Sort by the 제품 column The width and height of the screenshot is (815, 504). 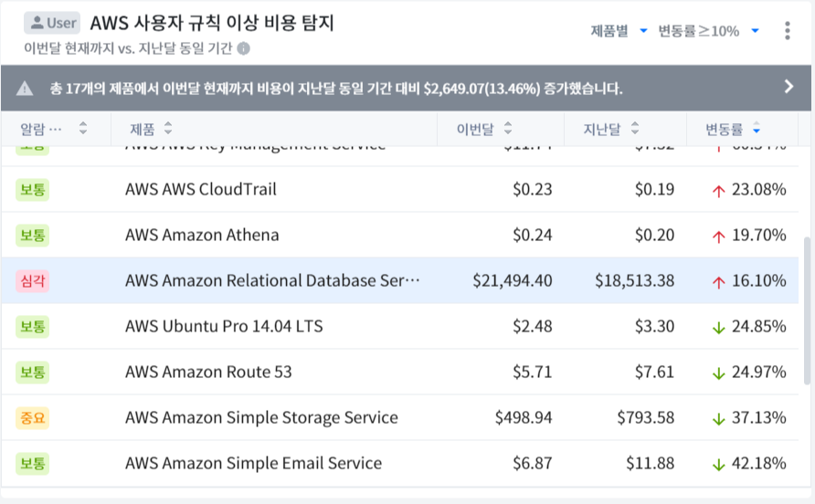[167, 129]
